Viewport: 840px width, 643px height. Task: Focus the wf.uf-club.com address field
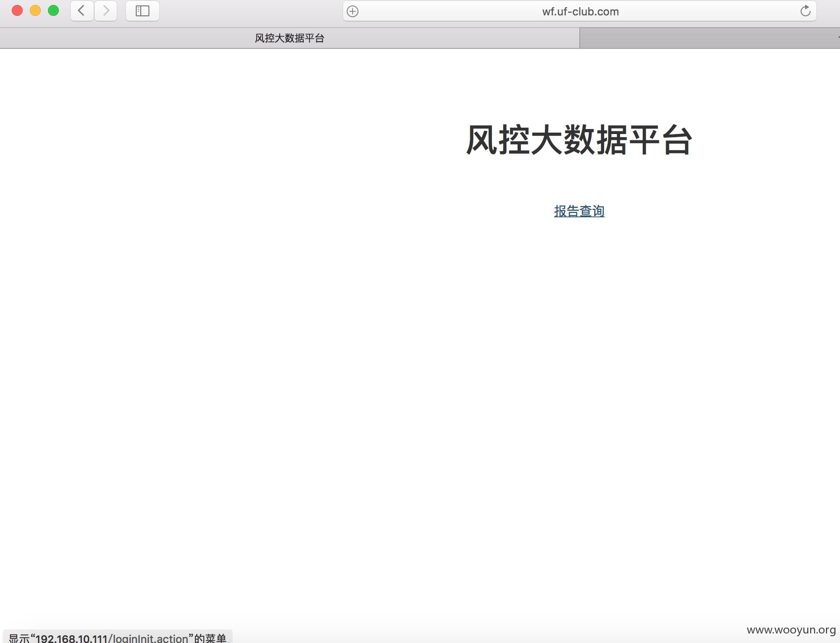(580, 11)
